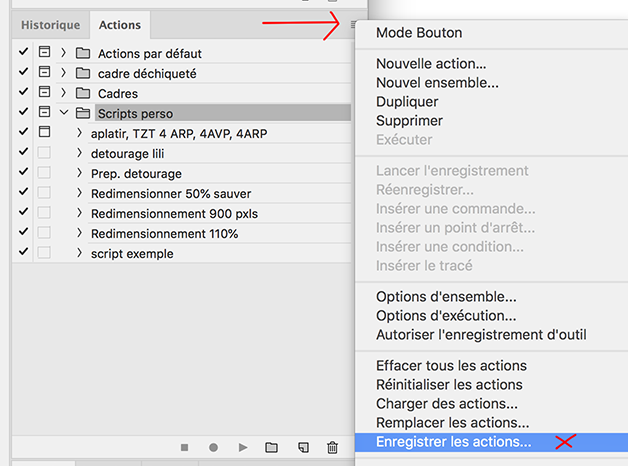This screenshot has height=466, width=628.
Task: Uncheck Redimensionnement 900 pxls checkmark
Action: tap(23, 211)
